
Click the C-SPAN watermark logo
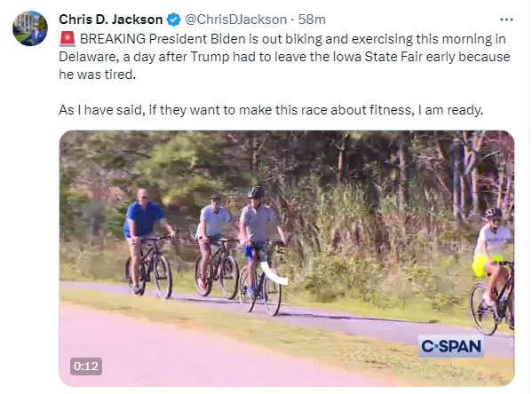click(451, 346)
